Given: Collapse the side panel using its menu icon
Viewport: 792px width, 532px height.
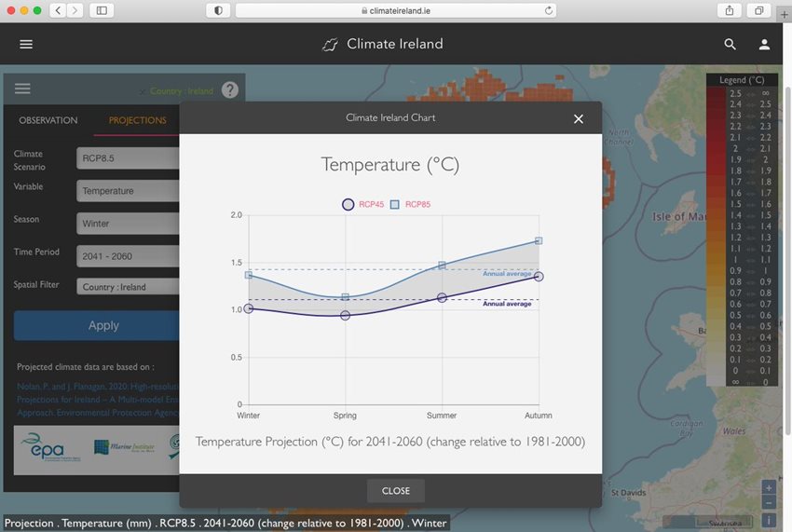Looking at the screenshot, I should [22, 89].
